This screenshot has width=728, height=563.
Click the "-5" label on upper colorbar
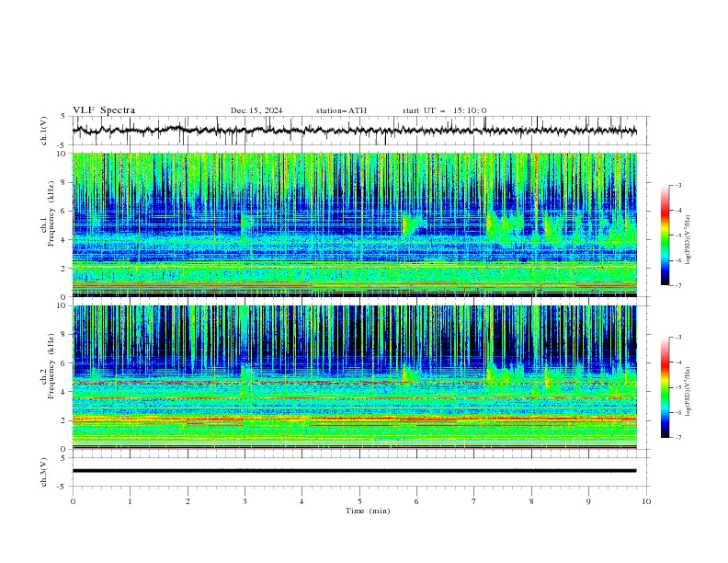[678, 236]
